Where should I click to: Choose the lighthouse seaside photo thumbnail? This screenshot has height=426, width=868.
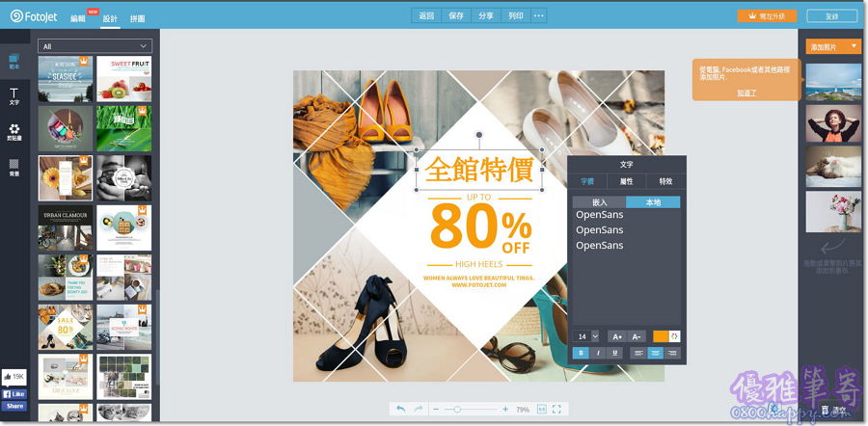(x=833, y=82)
